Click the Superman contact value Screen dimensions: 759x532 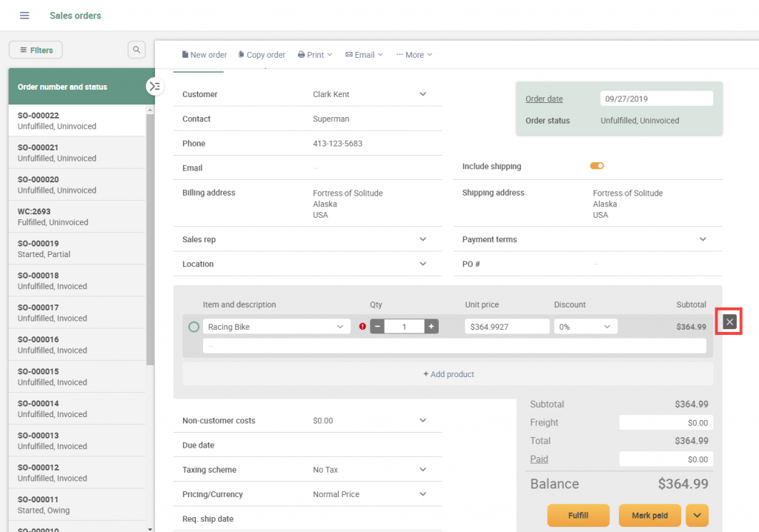pyautogui.click(x=331, y=119)
